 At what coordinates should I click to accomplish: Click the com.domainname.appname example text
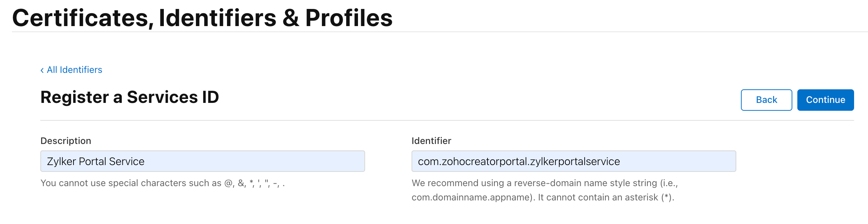click(471, 198)
